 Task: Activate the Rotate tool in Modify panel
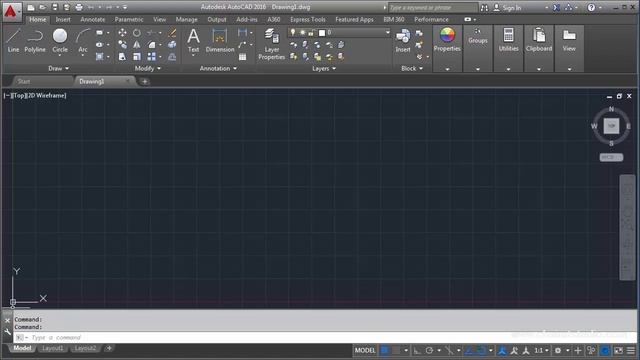137,33
